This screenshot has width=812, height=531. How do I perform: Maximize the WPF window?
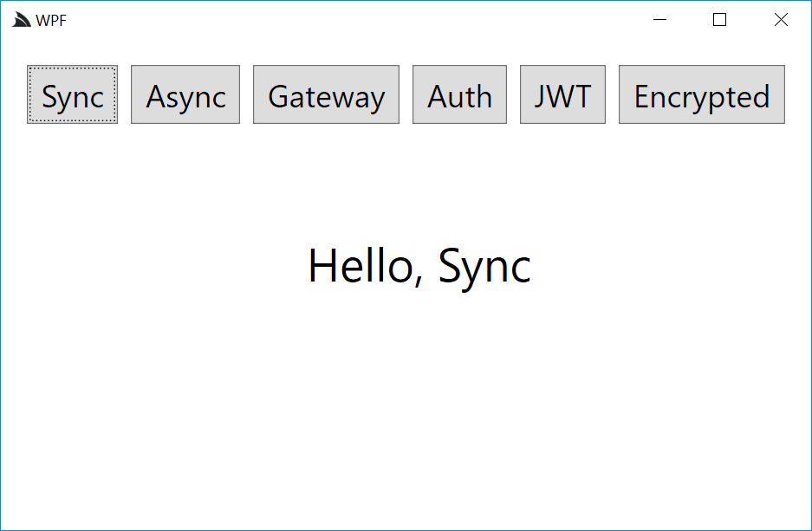(719, 20)
